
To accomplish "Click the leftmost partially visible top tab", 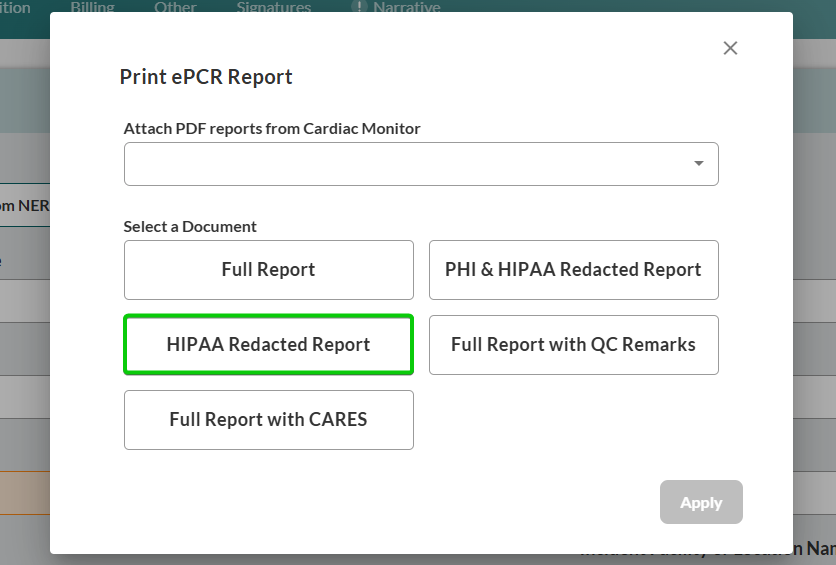I will point(15,7).
